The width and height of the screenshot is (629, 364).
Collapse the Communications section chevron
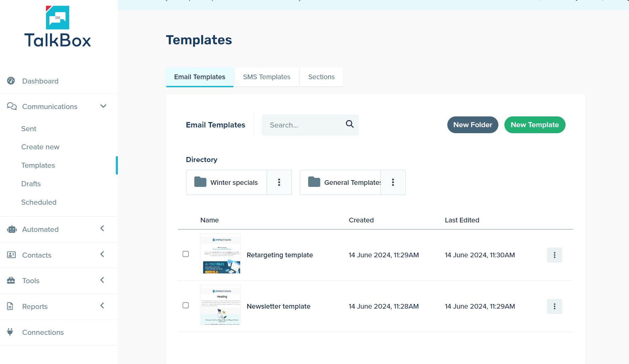(103, 106)
